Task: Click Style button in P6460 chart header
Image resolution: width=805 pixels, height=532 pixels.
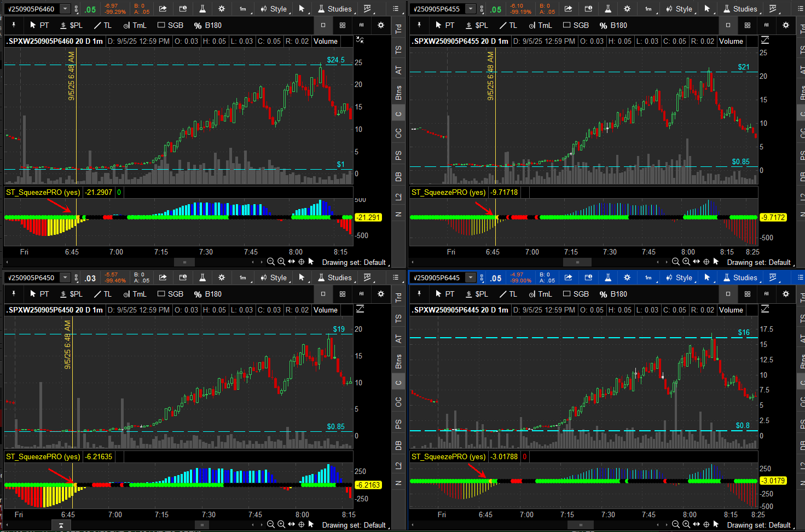Action: pos(274,9)
